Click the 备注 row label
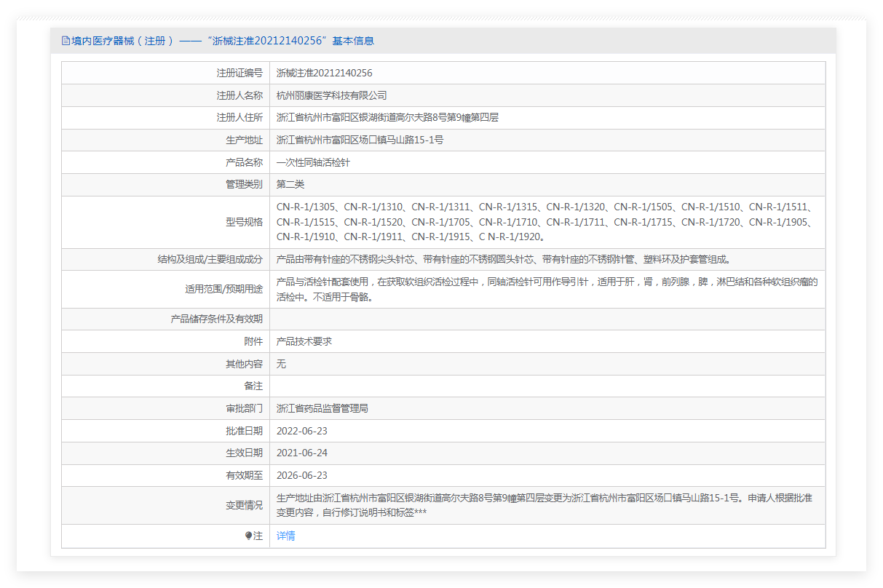883x588 pixels. tap(253, 386)
